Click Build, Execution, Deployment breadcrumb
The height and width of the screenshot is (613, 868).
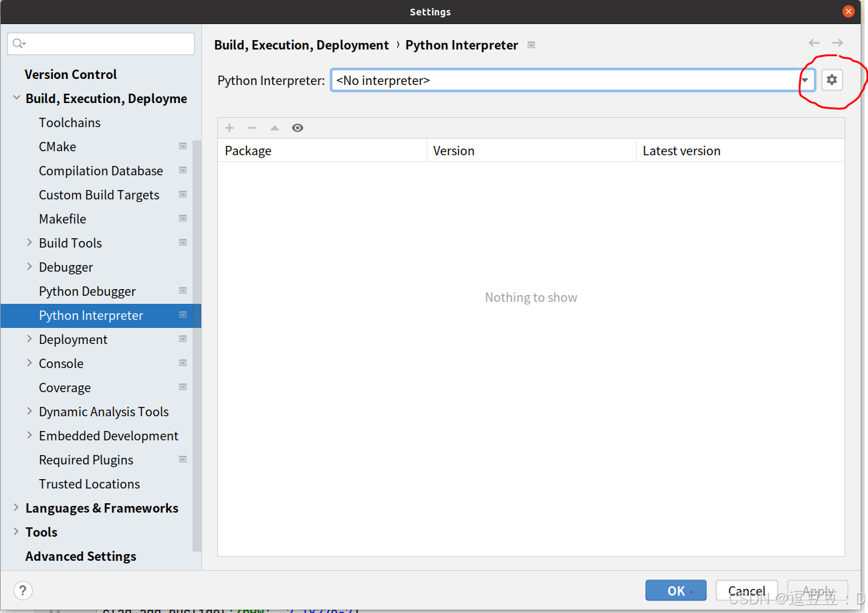click(x=301, y=45)
